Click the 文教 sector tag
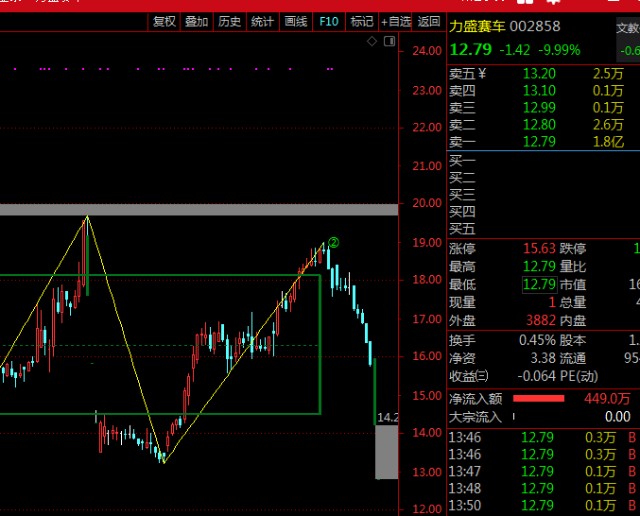Viewport: 640px width, 516px height. coord(628,28)
